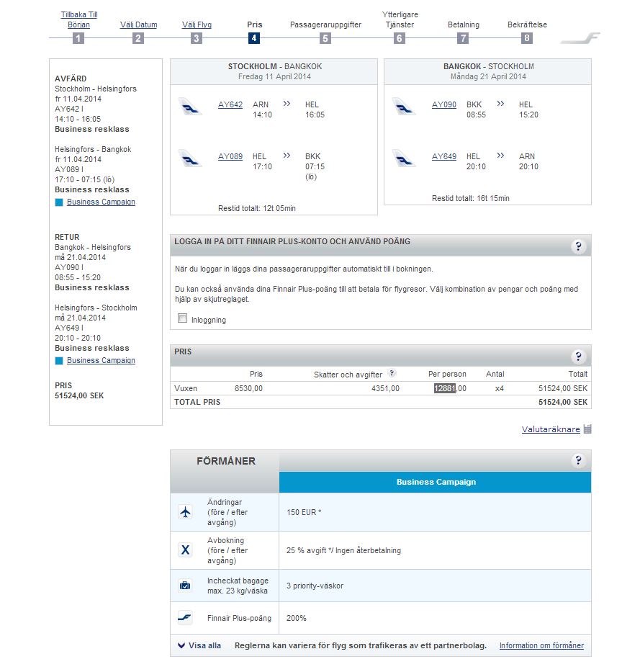Click help icon in the PRIS header
The width and height of the screenshot is (622, 672).
pyautogui.click(x=578, y=357)
